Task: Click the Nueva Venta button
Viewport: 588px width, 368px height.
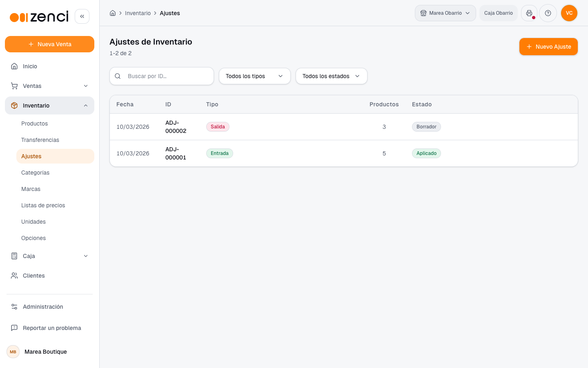Action: pos(49,44)
